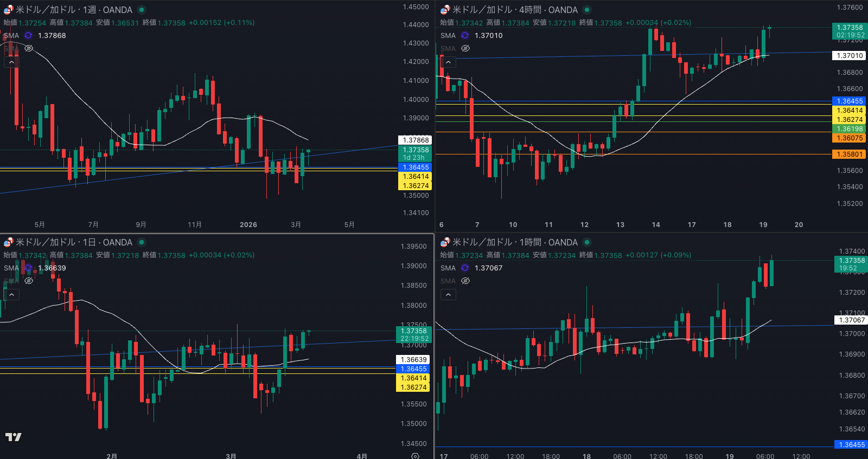The width and height of the screenshot is (868, 459).
Task: Click the orange 1.35801 price label
Action: 849,154
